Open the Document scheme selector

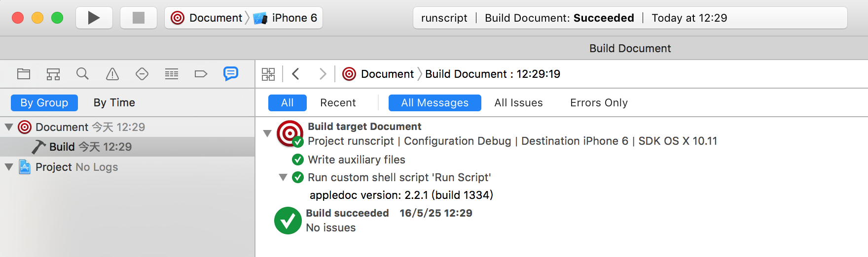207,18
